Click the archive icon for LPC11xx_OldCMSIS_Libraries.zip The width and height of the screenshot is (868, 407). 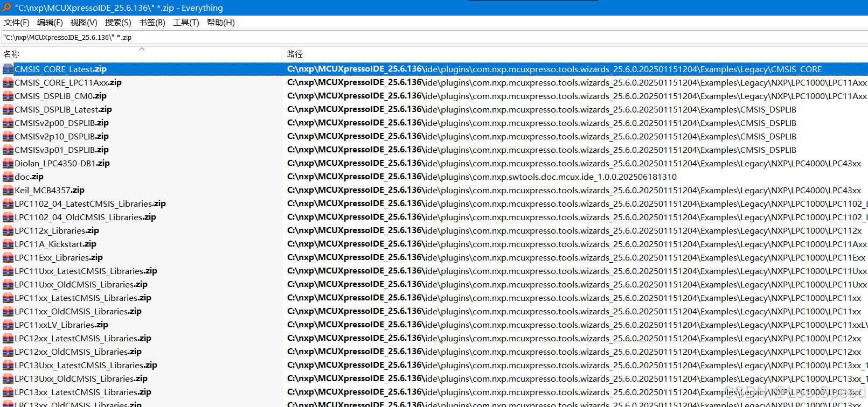pos(8,312)
